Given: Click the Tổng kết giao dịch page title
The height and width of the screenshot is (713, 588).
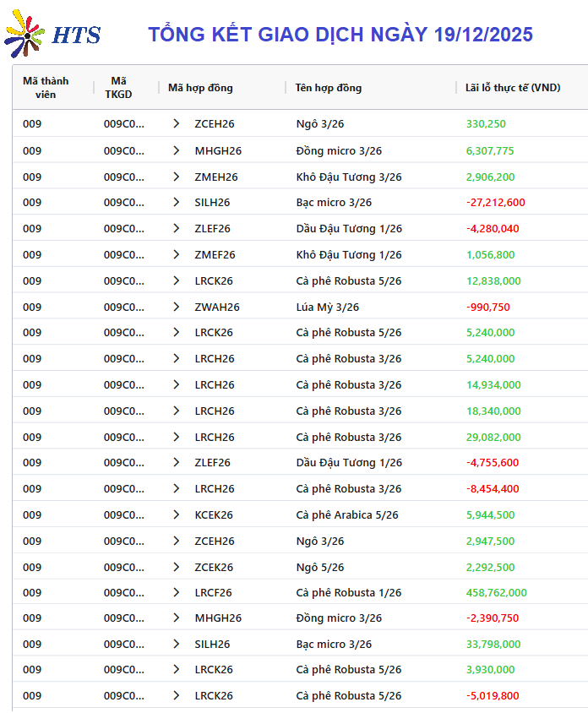Looking at the screenshot, I should pyautogui.click(x=340, y=35).
